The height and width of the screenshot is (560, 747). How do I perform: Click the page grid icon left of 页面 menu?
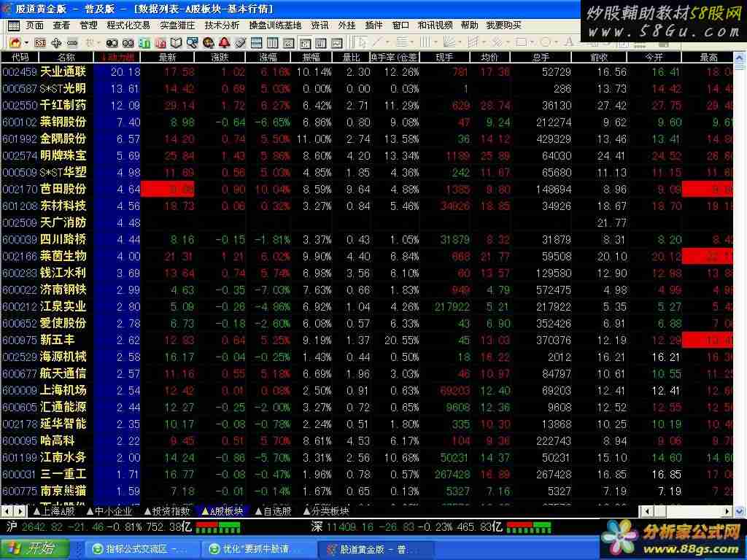[13, 26]
